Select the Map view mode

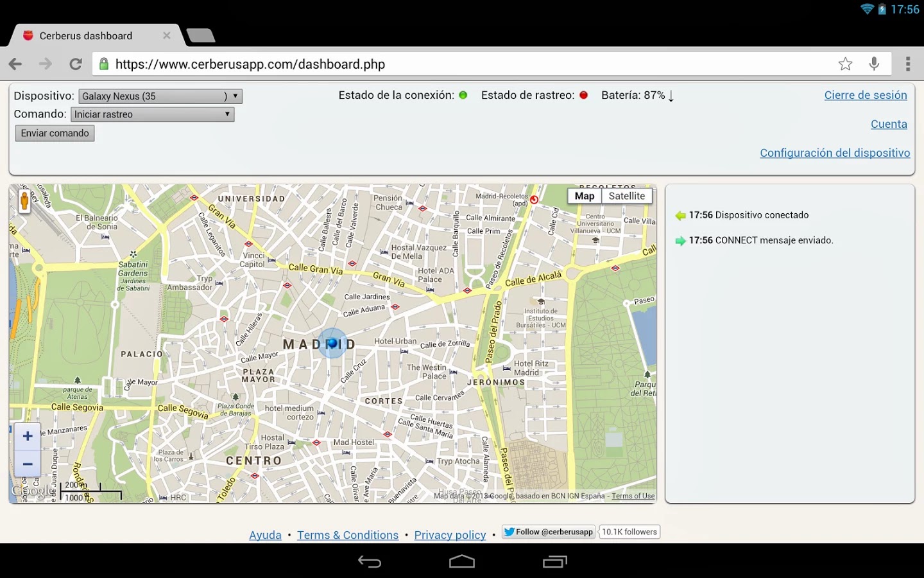click(x=584, y=195)
